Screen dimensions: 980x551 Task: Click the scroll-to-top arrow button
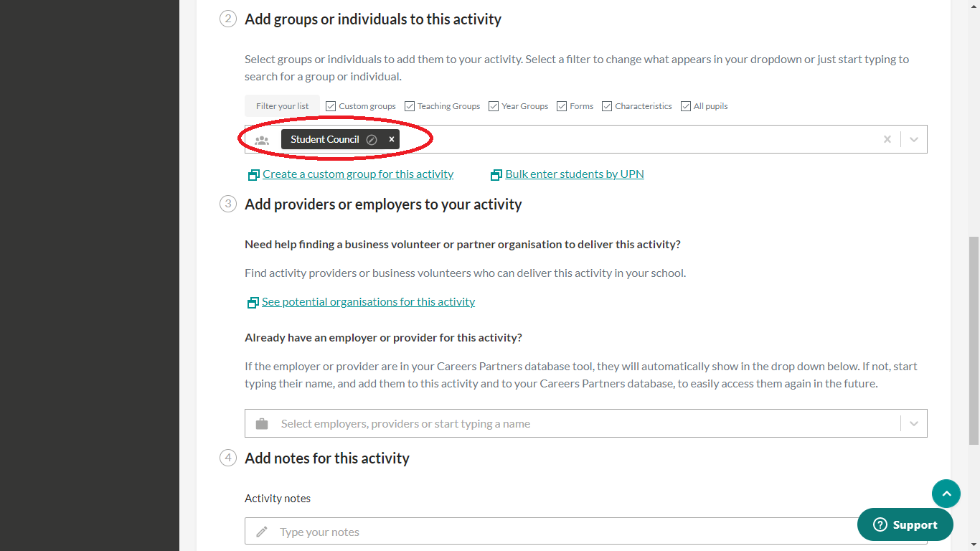pos(946,494)
